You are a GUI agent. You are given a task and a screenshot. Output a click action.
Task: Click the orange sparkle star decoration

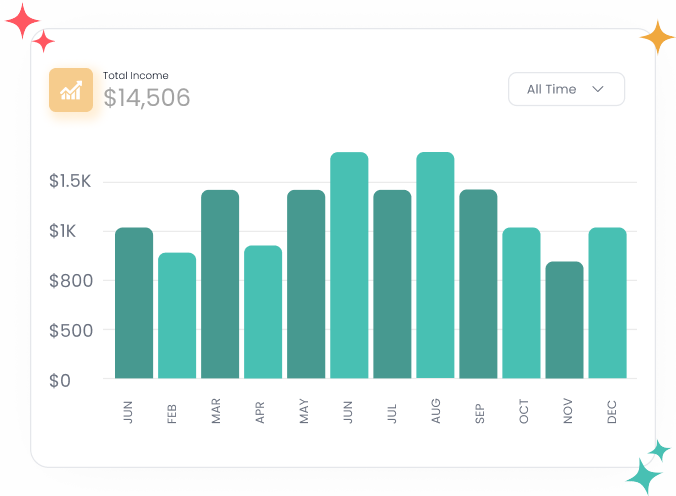[x=658, y=37]
